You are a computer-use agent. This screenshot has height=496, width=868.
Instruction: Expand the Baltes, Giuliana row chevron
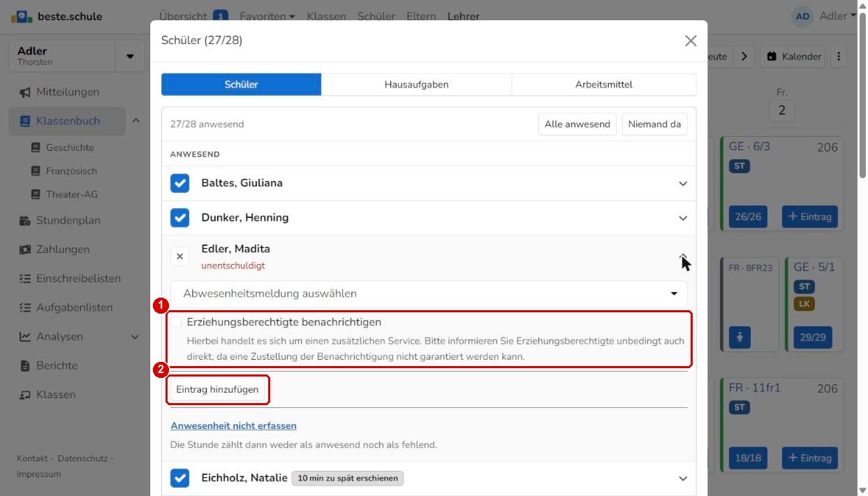click(683, 184)
